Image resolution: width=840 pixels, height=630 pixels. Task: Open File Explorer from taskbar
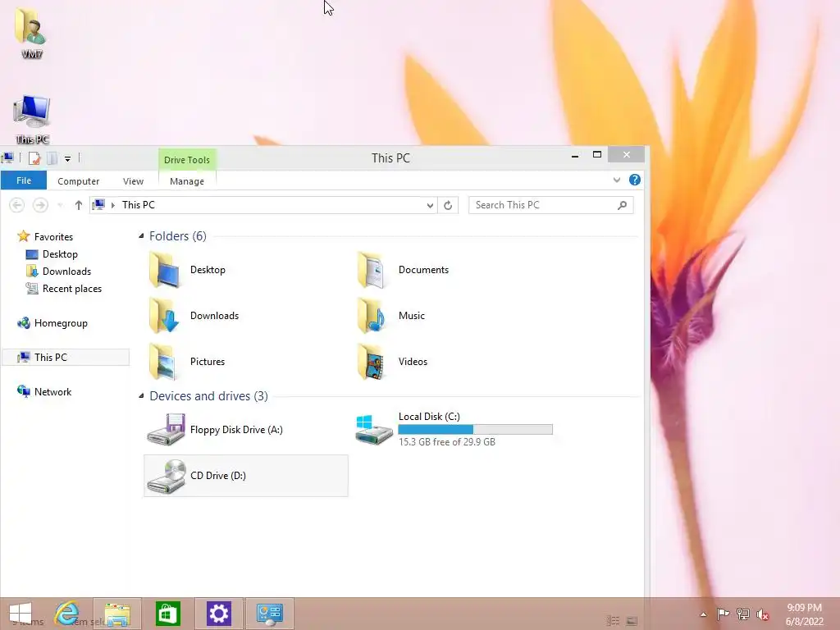click(117, 614)
